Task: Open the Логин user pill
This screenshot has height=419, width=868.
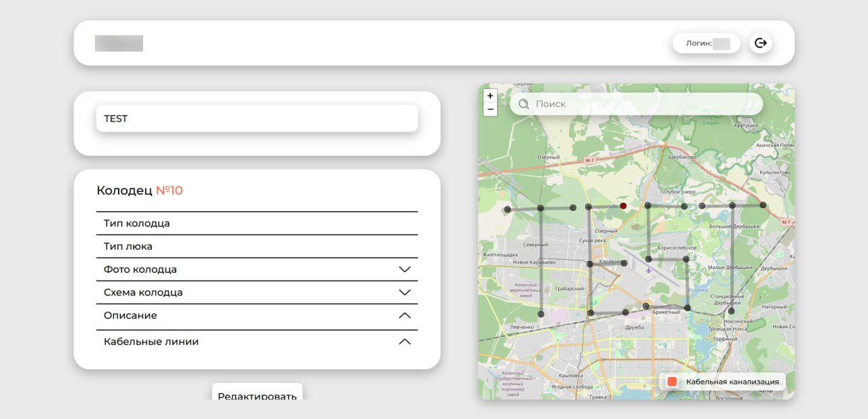Action: coord(706,43)
